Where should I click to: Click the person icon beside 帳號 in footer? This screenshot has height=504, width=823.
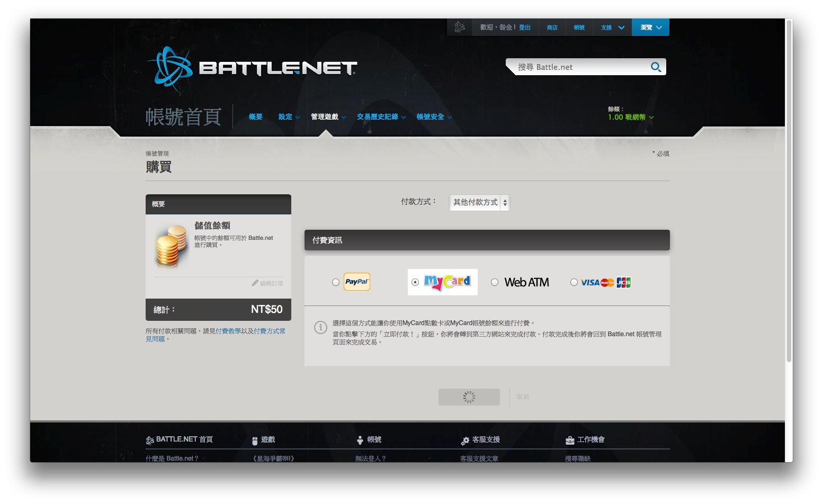(x=360, y=440)
